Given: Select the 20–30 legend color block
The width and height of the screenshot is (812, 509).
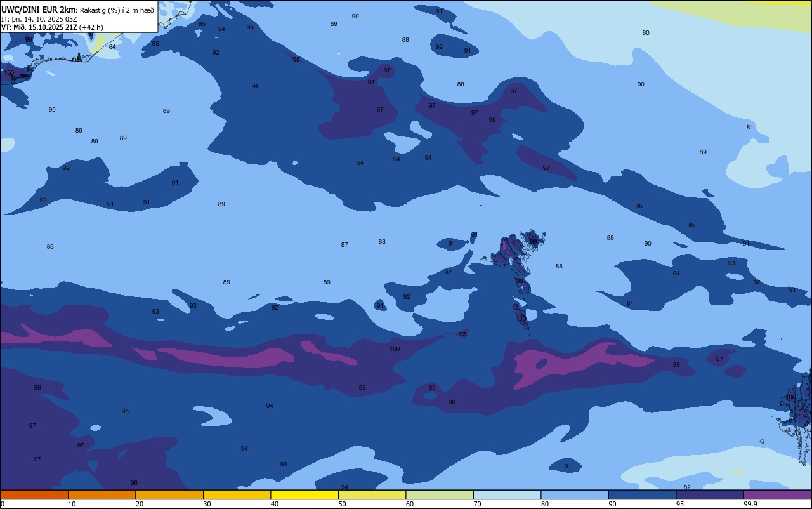Looking at the screenshot, I should pos(169,494).
